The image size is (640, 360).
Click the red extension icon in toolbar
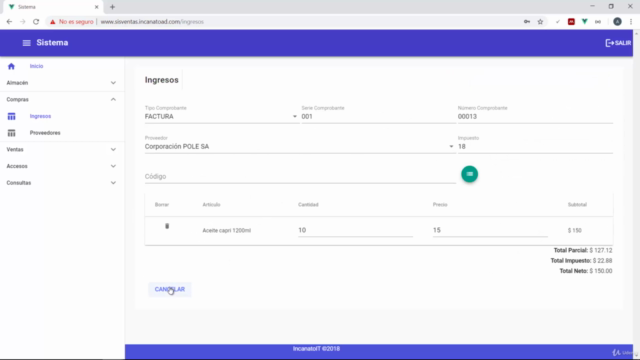coord(571,22)
